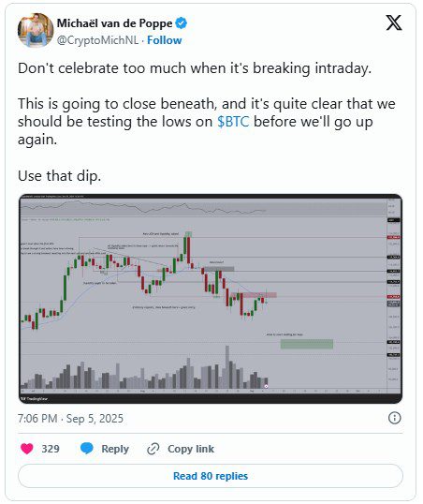Click the green target zone in chart

[x=306, y=344]
